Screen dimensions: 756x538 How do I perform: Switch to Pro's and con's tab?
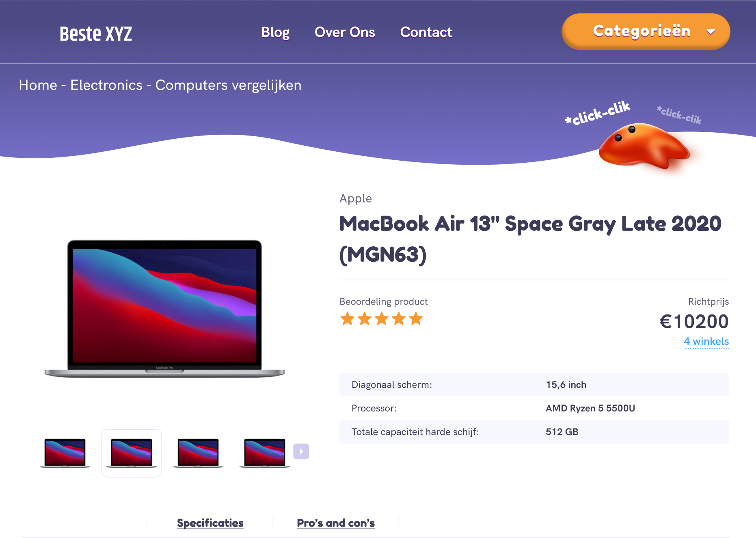[x=336, y=523]
